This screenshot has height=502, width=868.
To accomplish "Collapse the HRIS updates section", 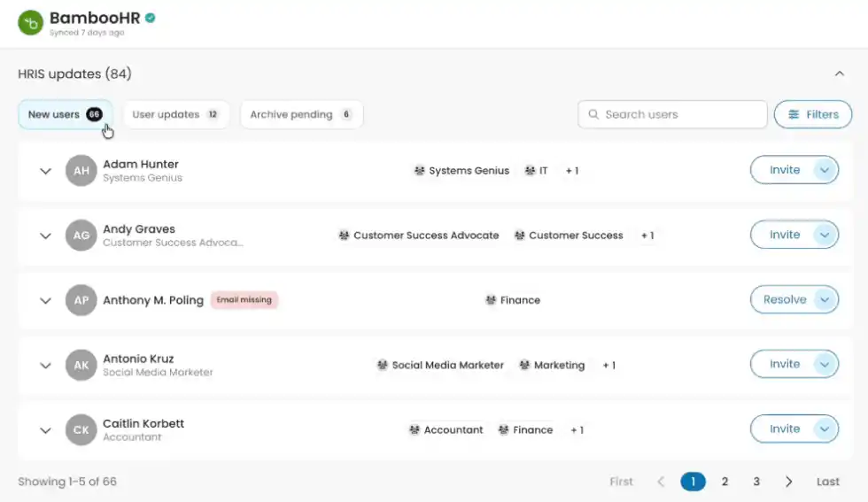I will click(x=840, y=73).
